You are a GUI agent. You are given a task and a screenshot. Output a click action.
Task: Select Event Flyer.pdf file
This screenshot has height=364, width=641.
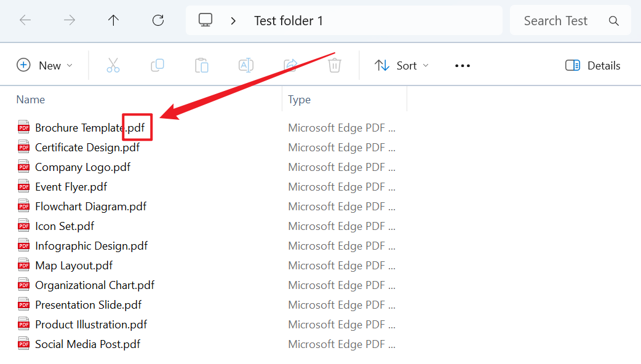tap(71, 187)
